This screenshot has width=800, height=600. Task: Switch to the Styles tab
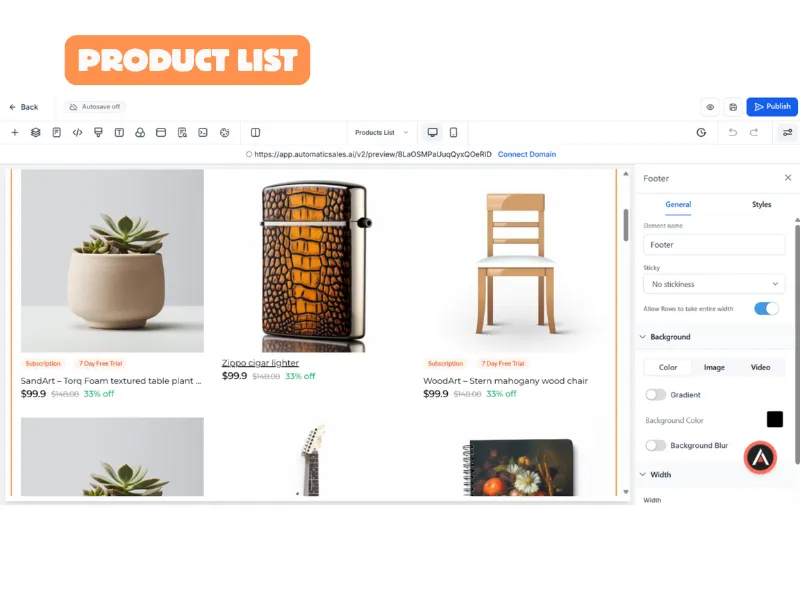pos(761,204)
